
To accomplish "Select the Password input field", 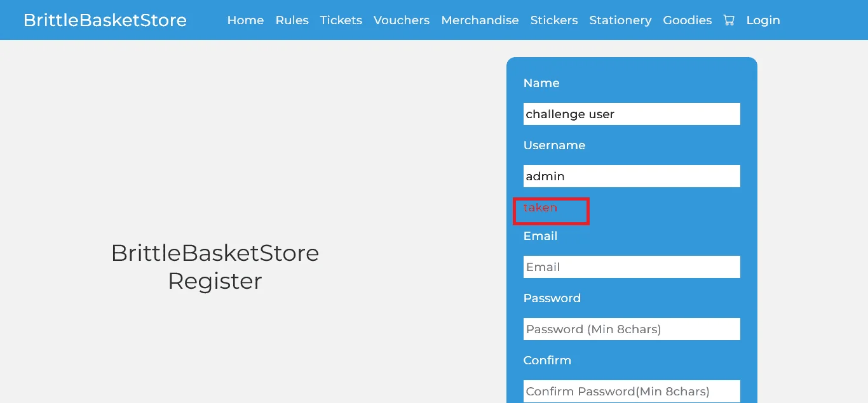I will 632,329.
